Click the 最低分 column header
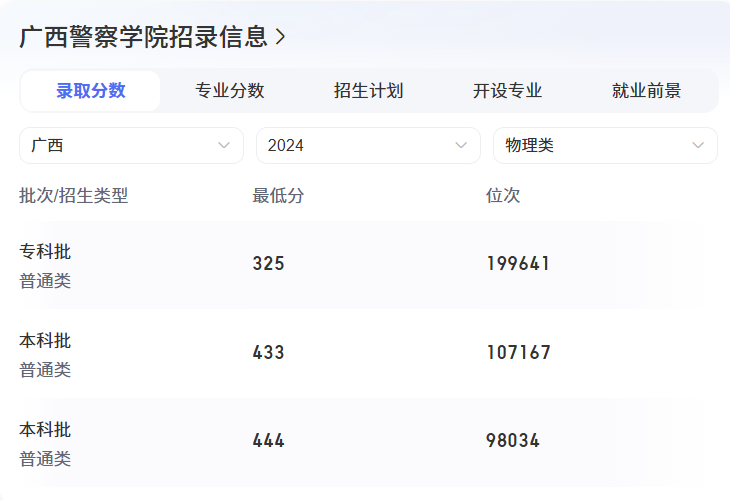Image resolution: width=730 pixels, height=500 pixels. [x=278, y=196]
